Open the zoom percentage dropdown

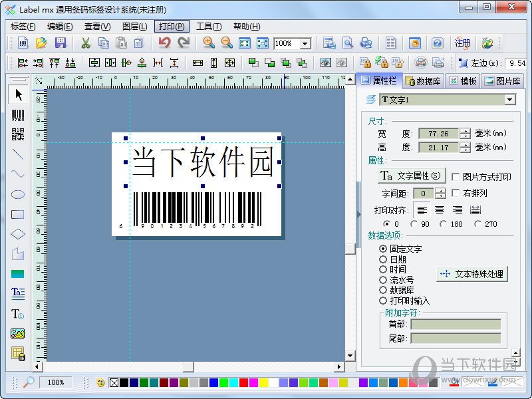tap(305, 43)
